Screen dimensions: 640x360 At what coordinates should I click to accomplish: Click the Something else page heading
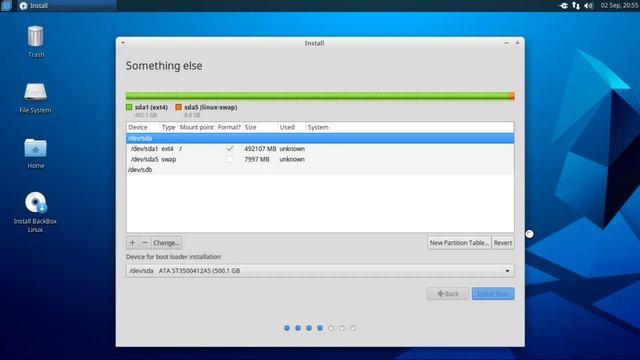(x=164, y=66)
